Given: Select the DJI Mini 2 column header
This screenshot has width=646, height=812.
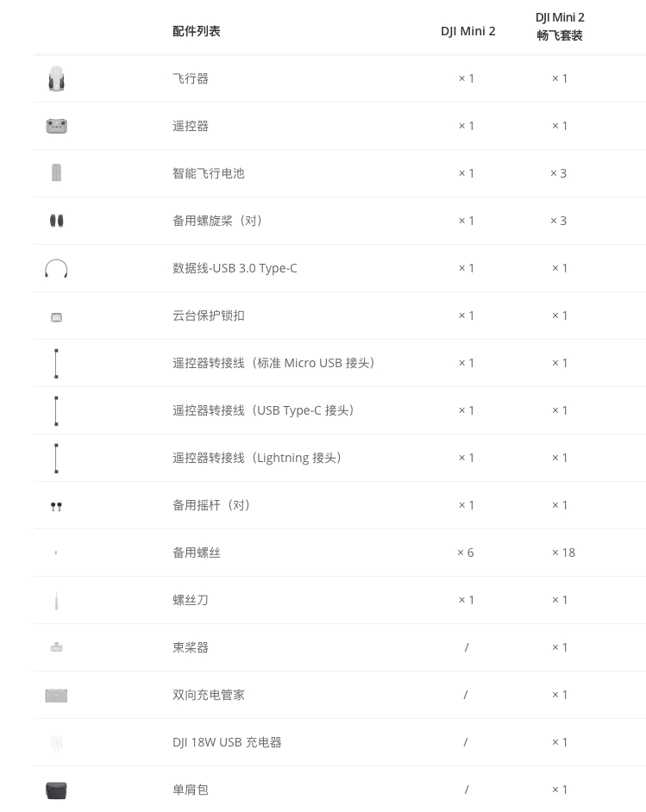Looking at the screenshot, I should pyautogui.click(x=467, y=31).
